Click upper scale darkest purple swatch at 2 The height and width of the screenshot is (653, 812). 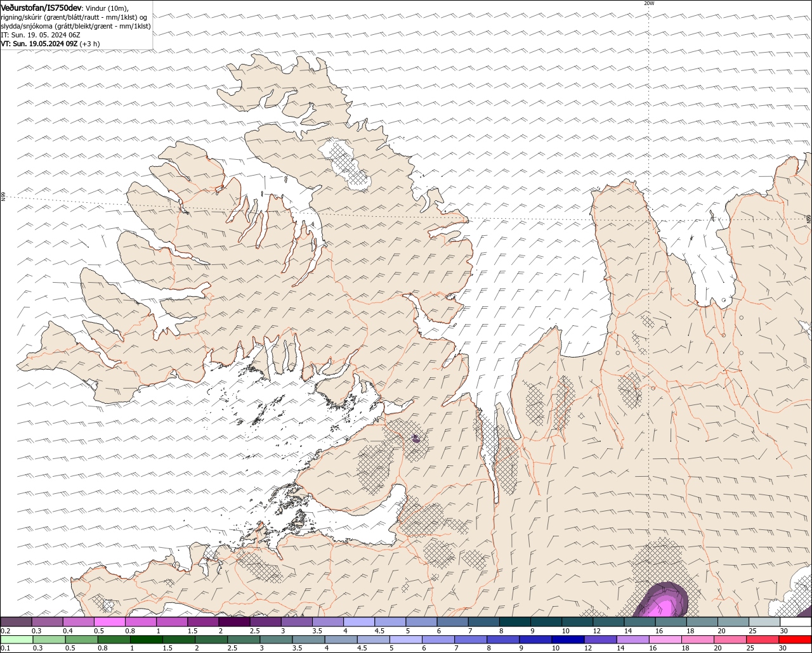point(234,622)
